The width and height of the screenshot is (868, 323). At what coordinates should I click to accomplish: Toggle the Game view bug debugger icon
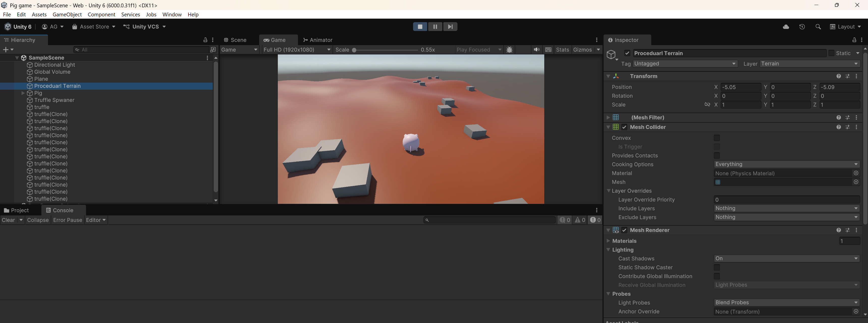(x=509, y=49)
